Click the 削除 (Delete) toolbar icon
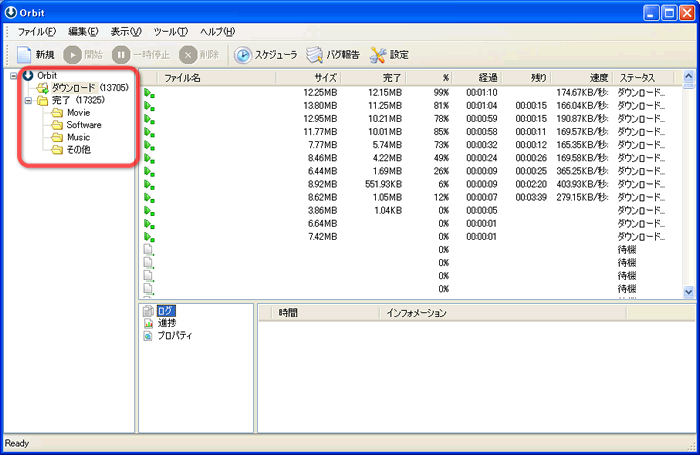This screenshot has width=700, height=455. click(x=188, y=55)
